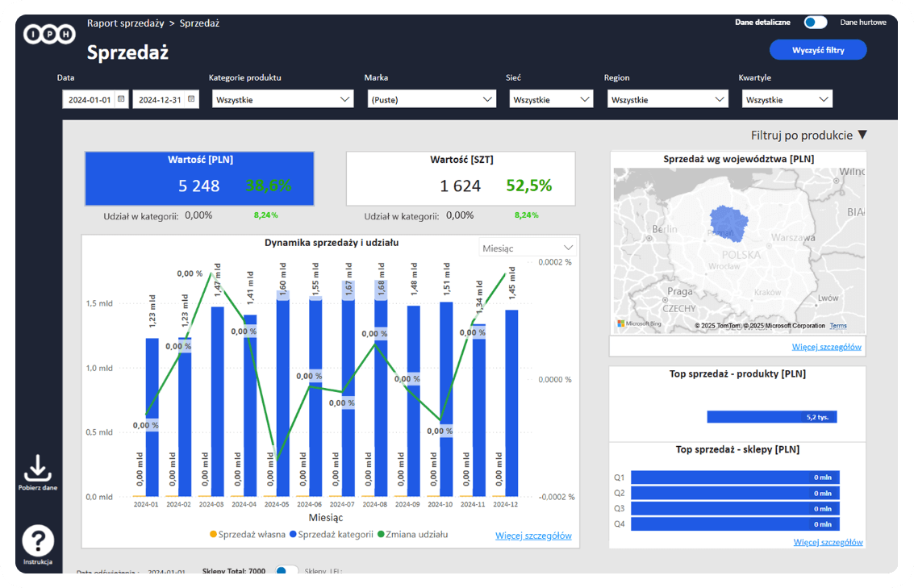Click the Pobierz dane download icon
This screenshot has height=588, width=914.
click(37, 467)
